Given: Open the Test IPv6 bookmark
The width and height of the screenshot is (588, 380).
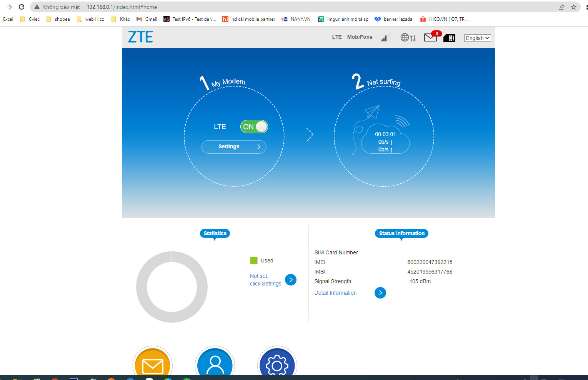Looking at the screenshot, I should [x=190, y=19].
